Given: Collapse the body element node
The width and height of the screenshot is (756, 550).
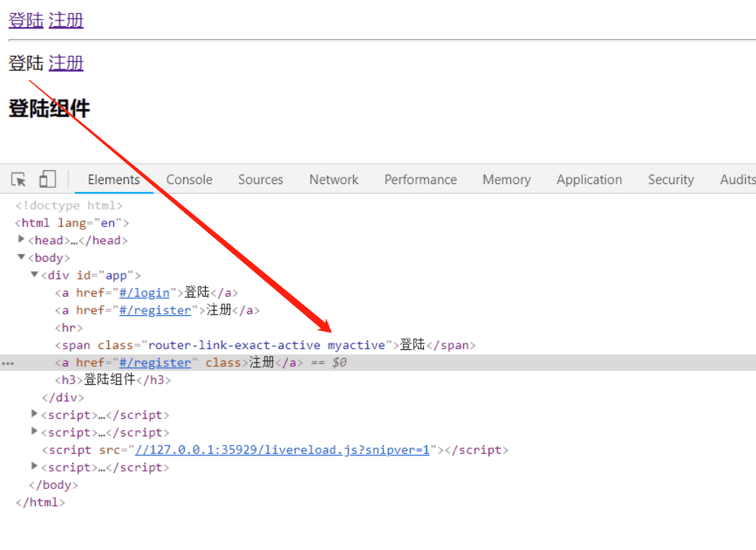Looking at the screenshot, I should coord(21,257).
